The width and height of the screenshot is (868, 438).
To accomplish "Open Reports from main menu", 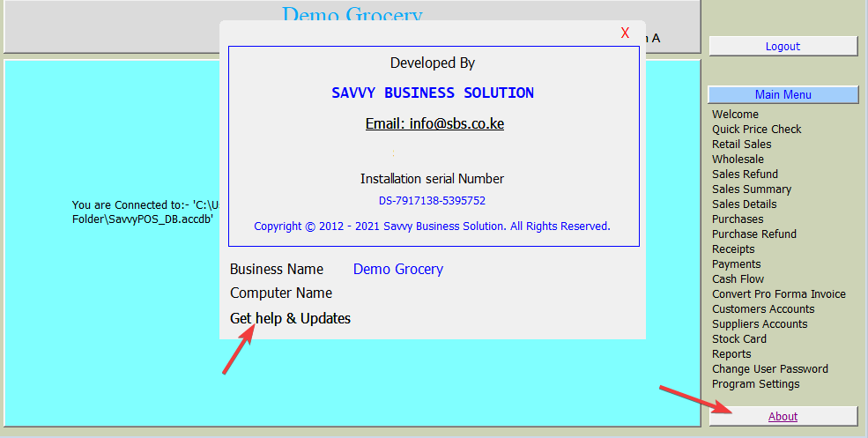I will [731, 354].
